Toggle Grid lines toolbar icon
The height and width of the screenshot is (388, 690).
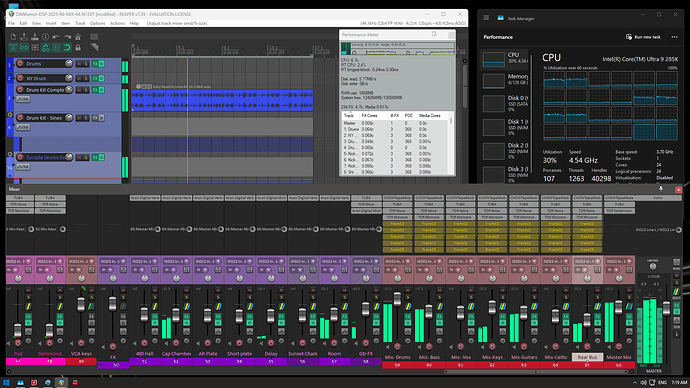pyautogui.click(x=56, y=48)
